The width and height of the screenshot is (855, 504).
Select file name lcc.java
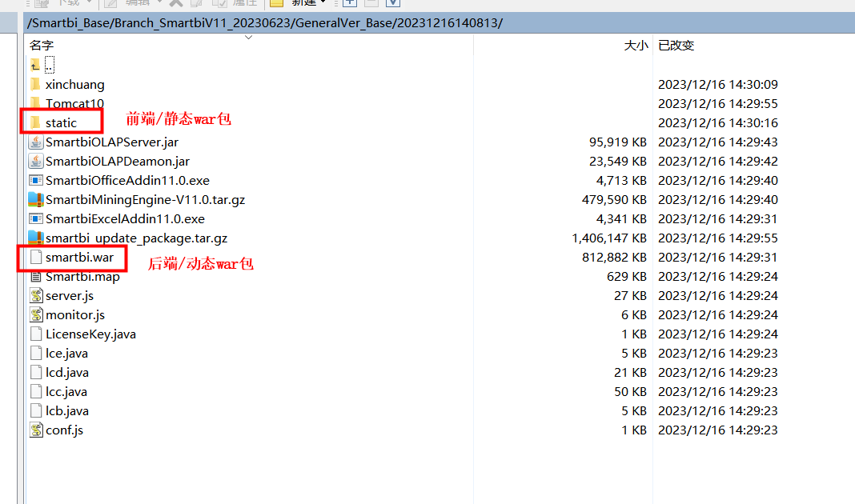[66, 392]
